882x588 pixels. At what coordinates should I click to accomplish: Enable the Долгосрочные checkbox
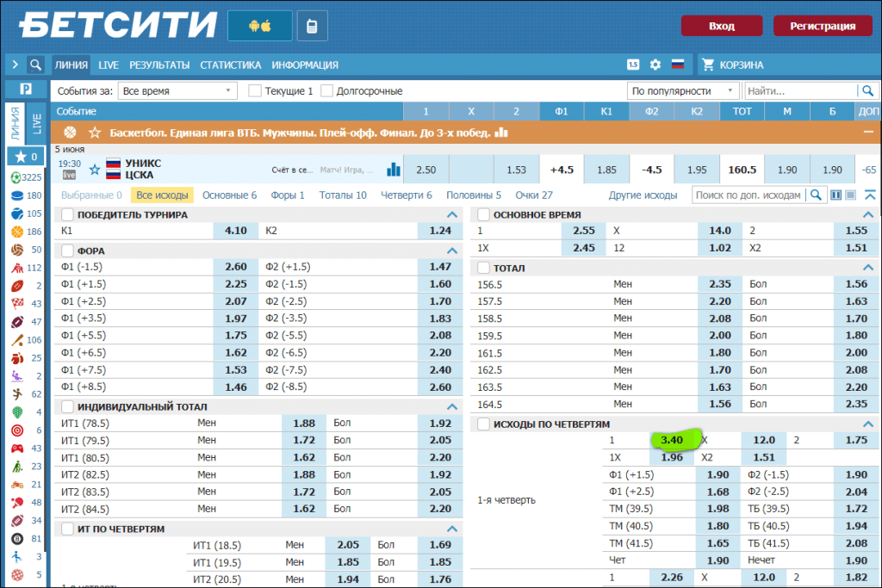[x=327, y=90]
